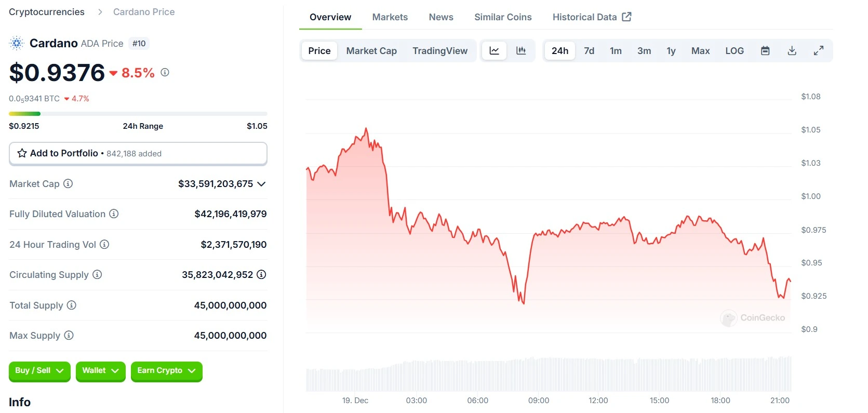Open the Earn Crypto dropdown
868x413 pixels.
tap(166, 371)
